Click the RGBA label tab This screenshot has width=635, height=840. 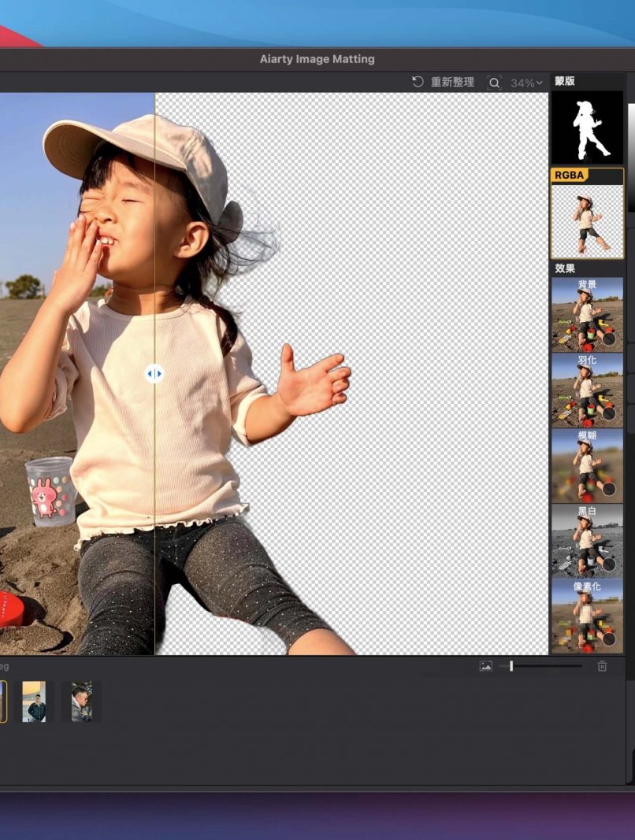(x=569, y=176)
